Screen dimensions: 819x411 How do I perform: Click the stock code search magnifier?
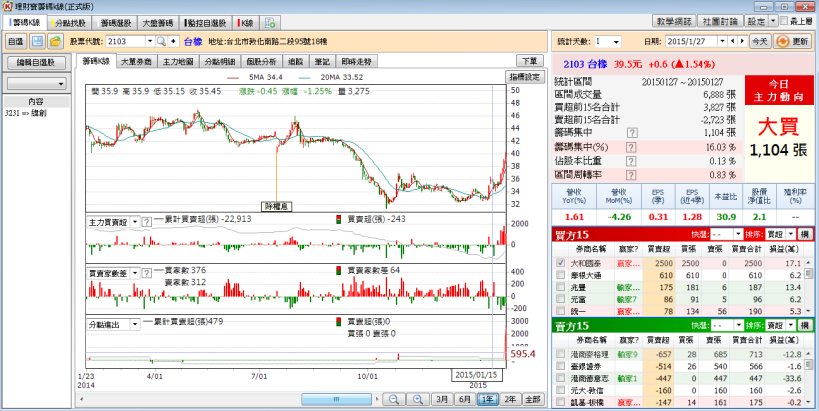pyautogui.click(x=161, y=41)
